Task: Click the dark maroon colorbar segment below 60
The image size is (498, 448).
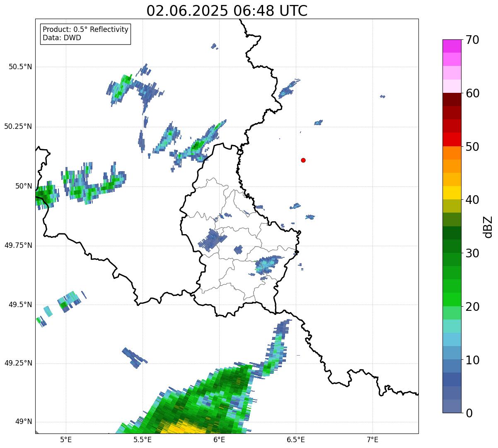Action: pyautogui.click(x=452, y=99)
